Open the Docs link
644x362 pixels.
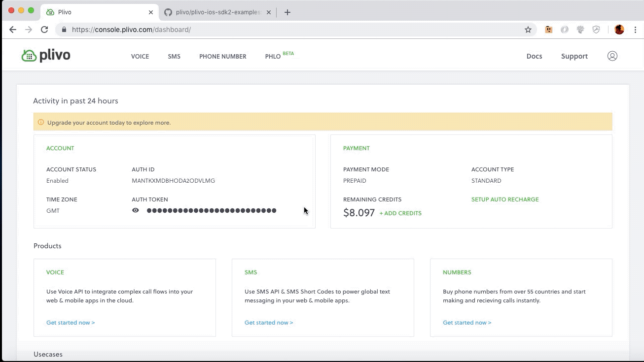tap(535, 56)
